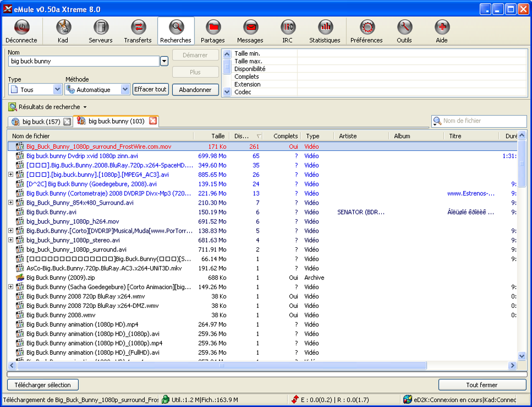532x407 pixels.
Task: Click the results list scroll-down arrow
Action: (x=522, y=356)
